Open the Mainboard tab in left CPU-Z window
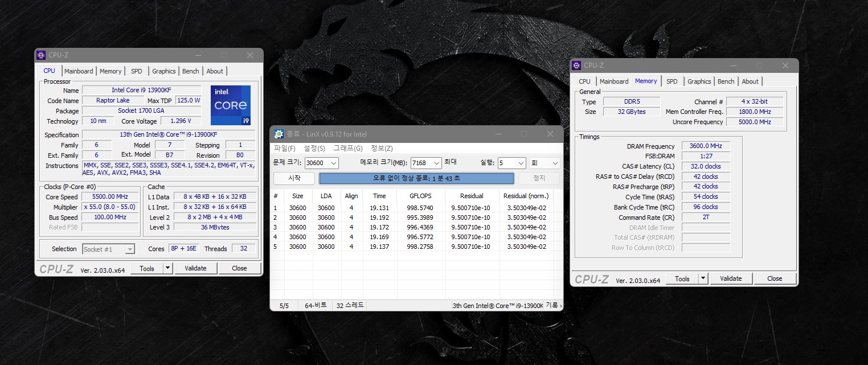The image size is (868, 365). pyautogui.click(x=79, y=71)
